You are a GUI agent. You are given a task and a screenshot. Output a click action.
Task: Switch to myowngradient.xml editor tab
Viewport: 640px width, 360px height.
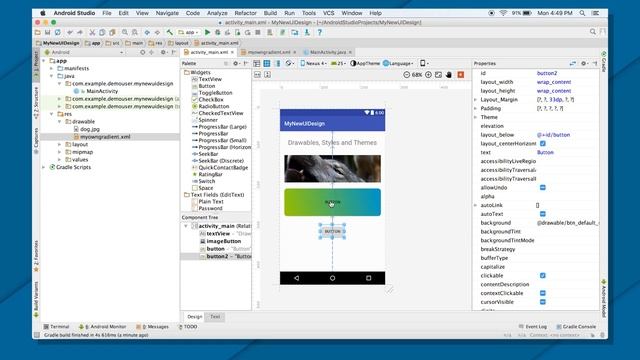tap(269, 52)
